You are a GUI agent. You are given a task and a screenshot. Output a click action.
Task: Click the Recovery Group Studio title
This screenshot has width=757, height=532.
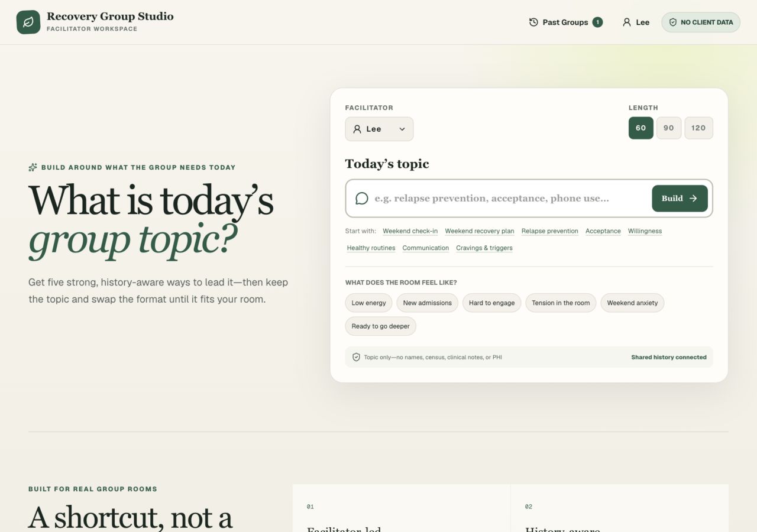pos(110,17)
